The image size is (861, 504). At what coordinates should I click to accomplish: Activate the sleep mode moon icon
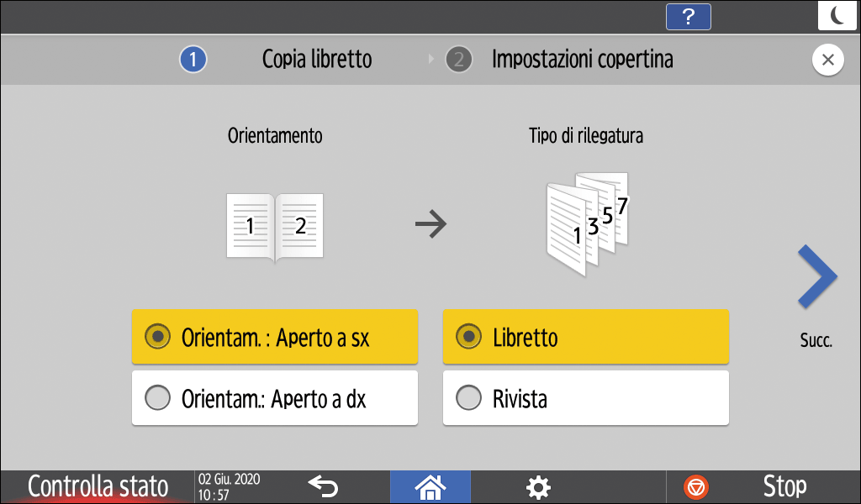pos(837,16)
